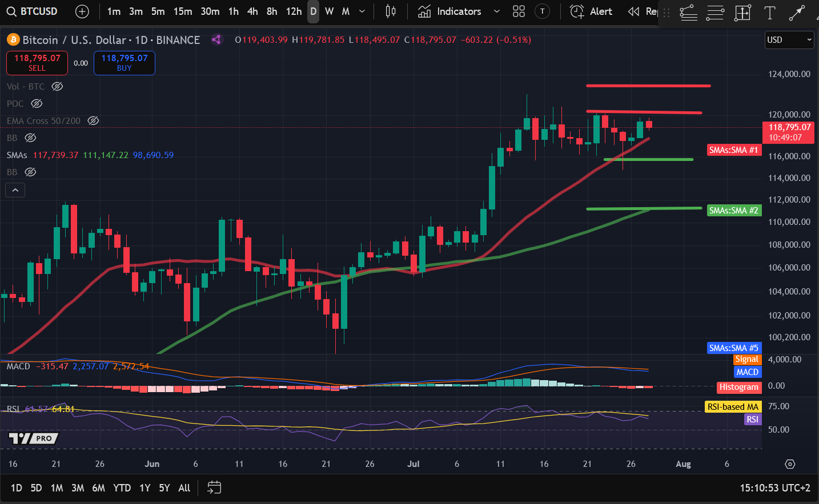The width and height of the screenshot is (819, 504).
Task: Expand the favorite indicators dropdown arrow
Action: [496, 11]
